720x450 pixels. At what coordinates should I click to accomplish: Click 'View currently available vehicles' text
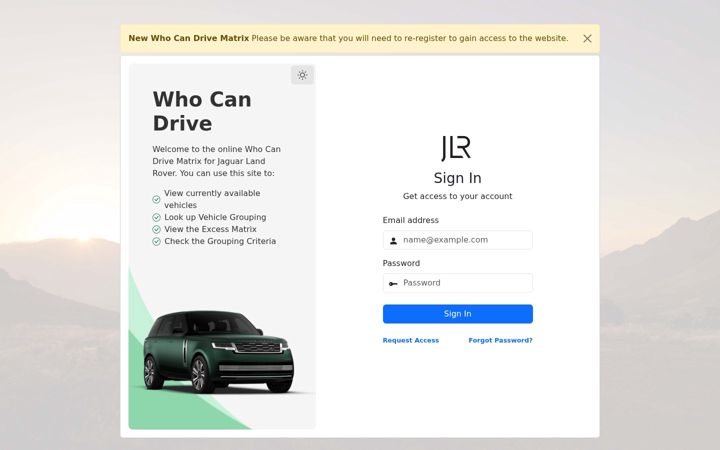point(212,199)
